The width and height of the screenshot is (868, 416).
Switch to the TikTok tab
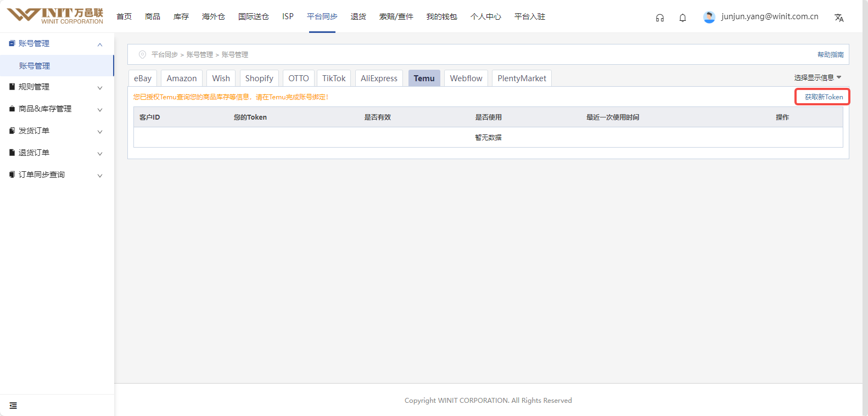(334, 78)
